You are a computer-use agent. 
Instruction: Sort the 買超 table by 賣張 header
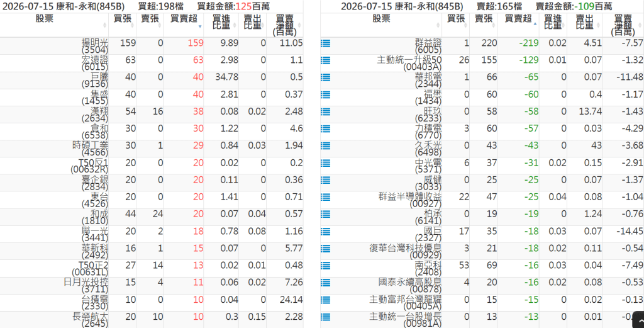click(150, 25)
